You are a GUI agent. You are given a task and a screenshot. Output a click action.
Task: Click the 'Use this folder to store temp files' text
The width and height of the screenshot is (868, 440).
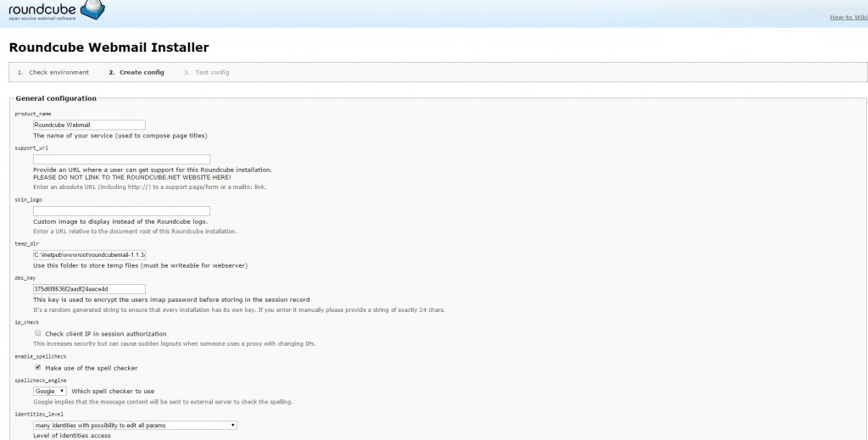(x=140, y=265)
